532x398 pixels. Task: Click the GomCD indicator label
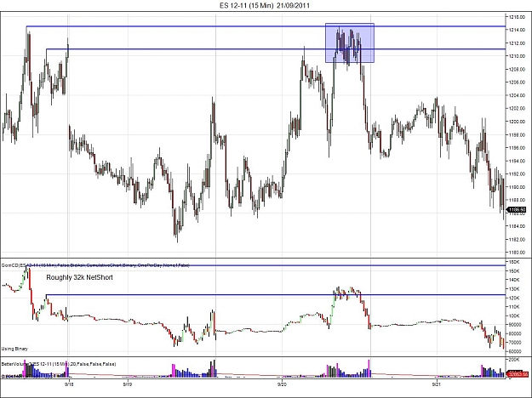(95, 265)
